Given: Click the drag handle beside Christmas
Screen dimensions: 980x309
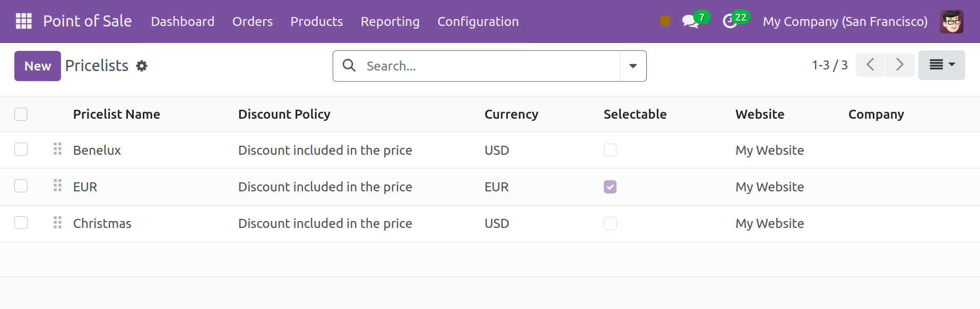Looking at the screenshot, I should (x=58, y=223).
